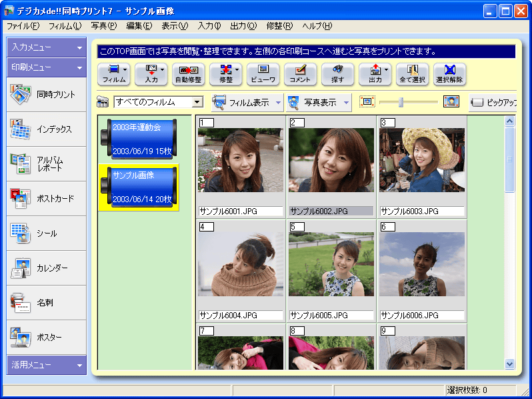
Task: Select photo number 7 thumbnail
Action: tap(241, 353)
